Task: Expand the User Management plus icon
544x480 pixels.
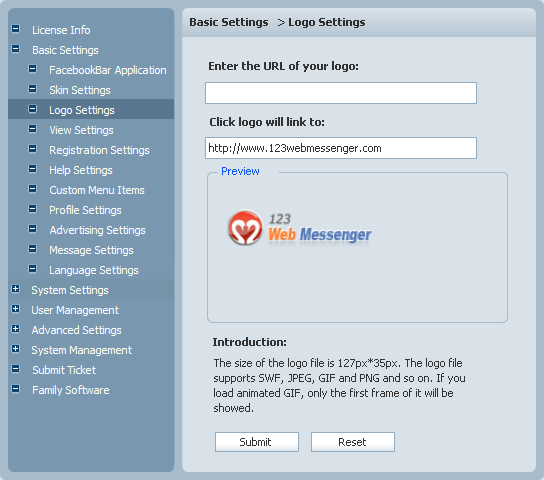Action: point(16,309)
